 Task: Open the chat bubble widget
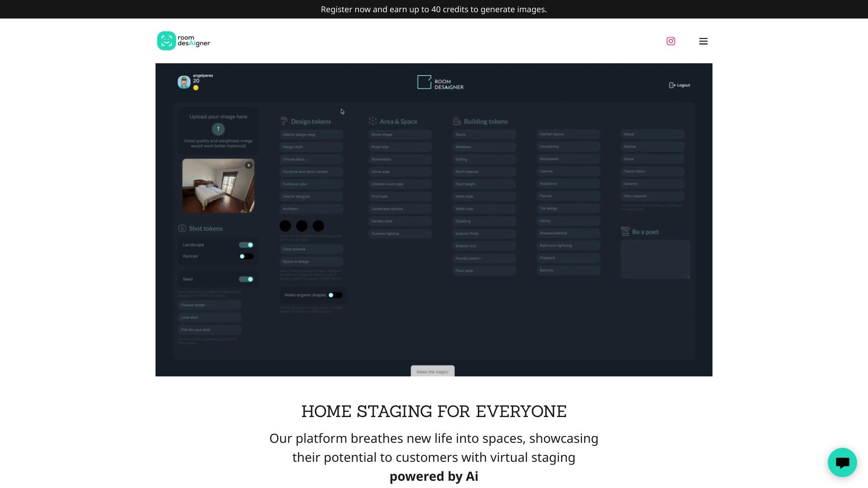click(842, 462)
